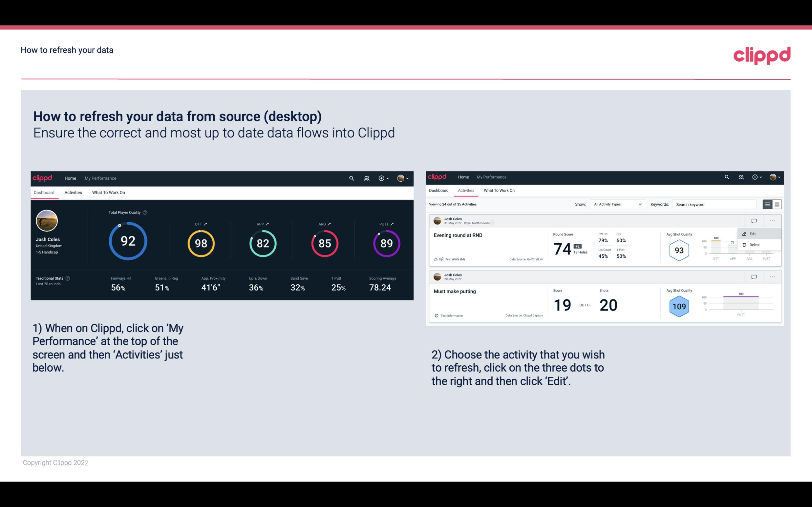Click the search icon on dashboard
The image size is (812, 507).
coord(351,178)
